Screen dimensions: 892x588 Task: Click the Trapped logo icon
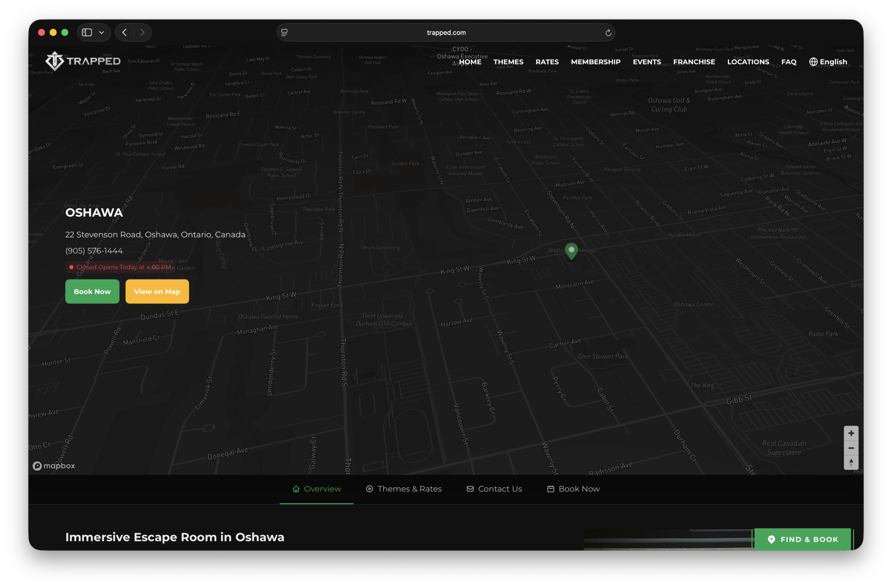(55, 61)
